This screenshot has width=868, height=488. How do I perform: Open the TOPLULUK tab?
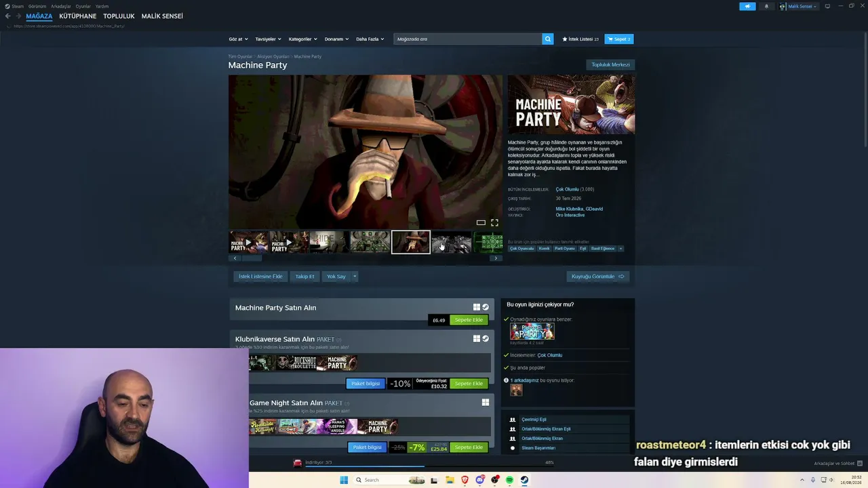[x=119, y=16]
